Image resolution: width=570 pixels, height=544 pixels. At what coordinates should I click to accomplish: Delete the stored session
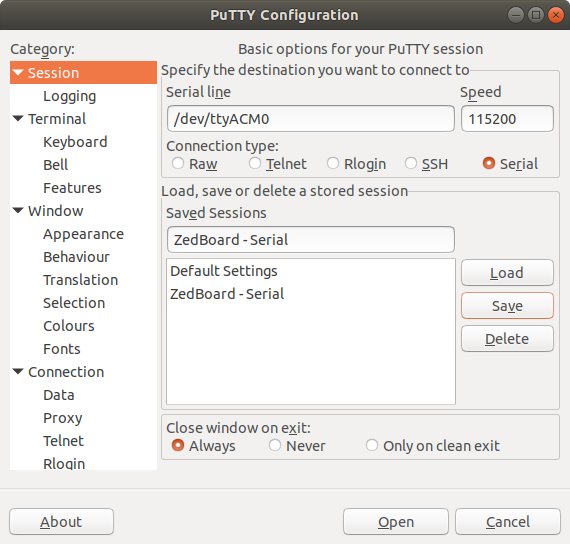(x=507, y=339)
